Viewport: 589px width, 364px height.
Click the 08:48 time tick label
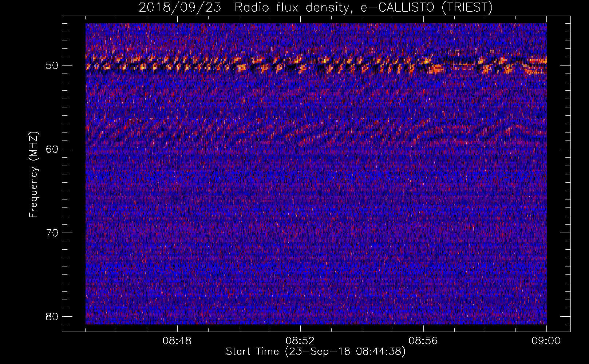coord(177,341)
